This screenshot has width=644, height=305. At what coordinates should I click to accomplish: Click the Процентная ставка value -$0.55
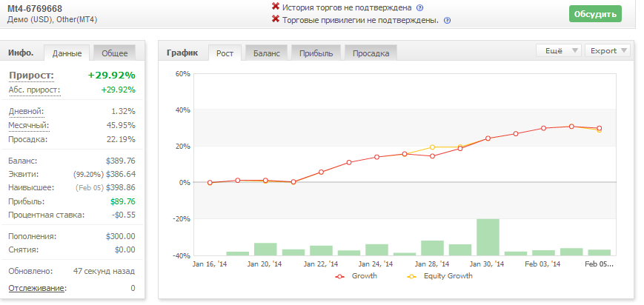[x=124, y=215]
